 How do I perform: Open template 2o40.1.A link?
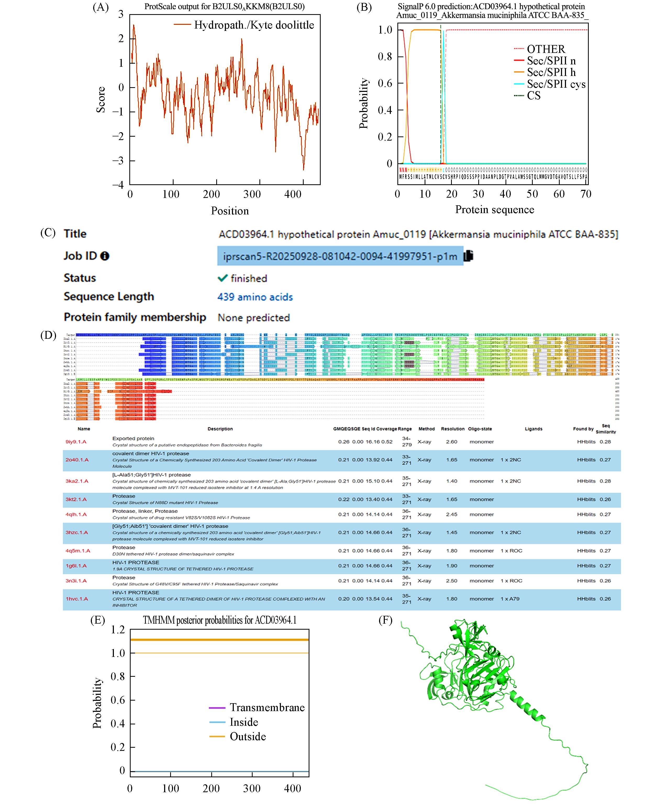point(77,459)
